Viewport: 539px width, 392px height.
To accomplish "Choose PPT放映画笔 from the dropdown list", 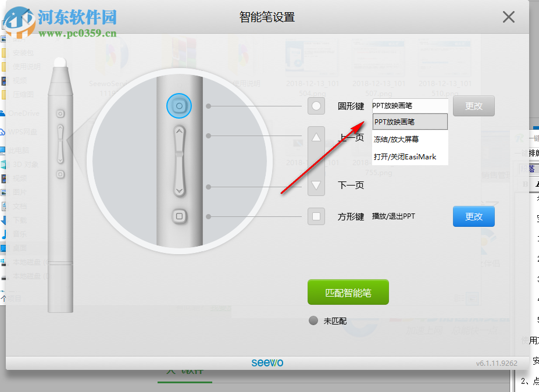I will pos(410,122).
